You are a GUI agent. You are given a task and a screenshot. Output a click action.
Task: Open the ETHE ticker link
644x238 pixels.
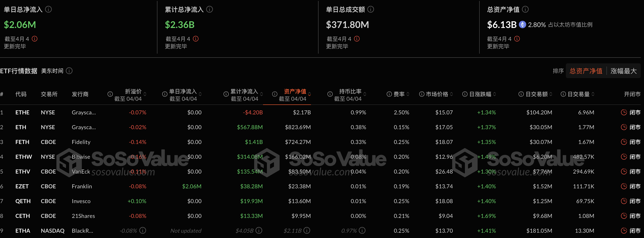(x=22, y=113)
